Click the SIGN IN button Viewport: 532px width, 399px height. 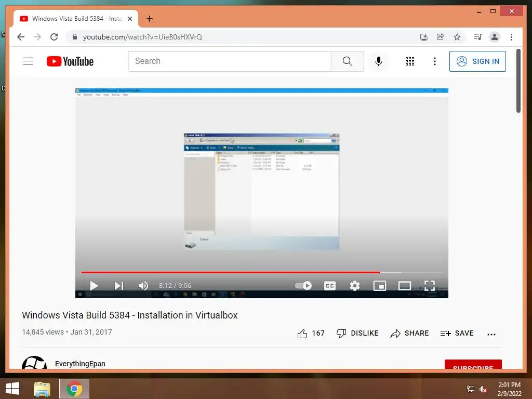(x=478, y=61)
